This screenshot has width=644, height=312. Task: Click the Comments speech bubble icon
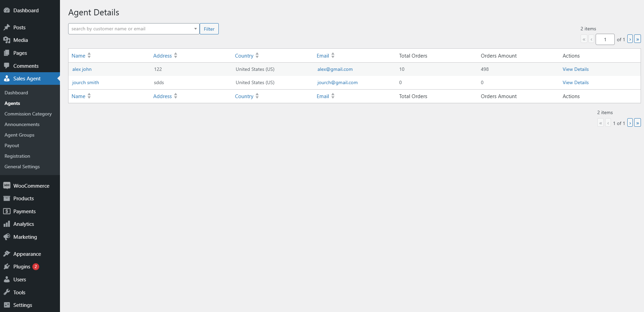point(7,66)
